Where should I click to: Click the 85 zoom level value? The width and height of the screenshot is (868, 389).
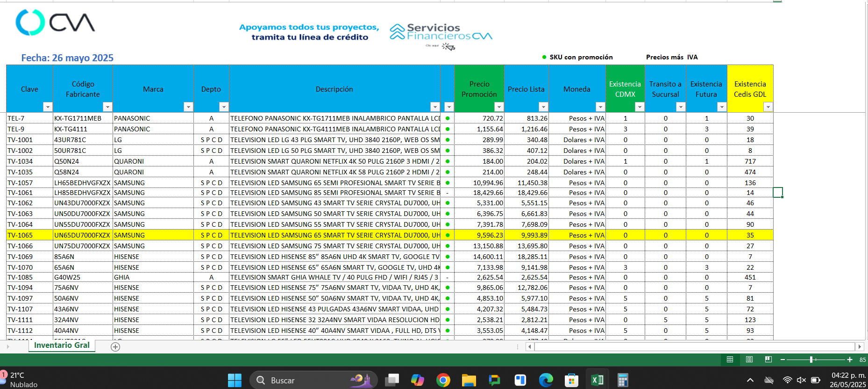[862, 360]
